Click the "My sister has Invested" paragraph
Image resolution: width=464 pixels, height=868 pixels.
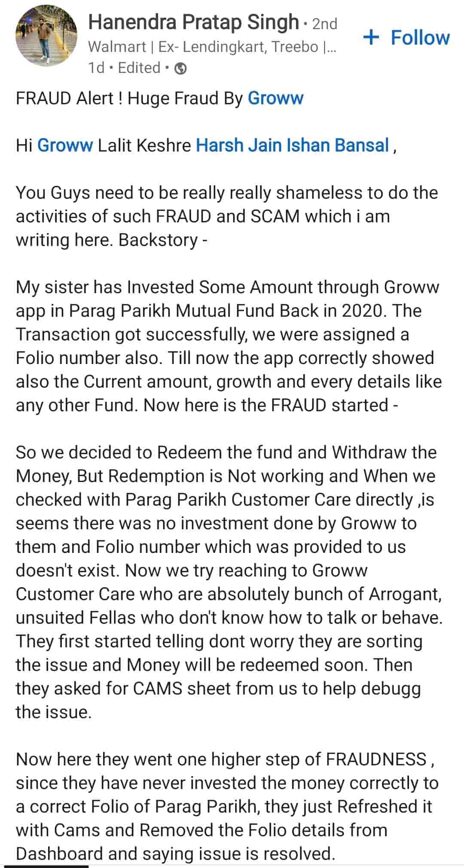[x=228, y=346]
